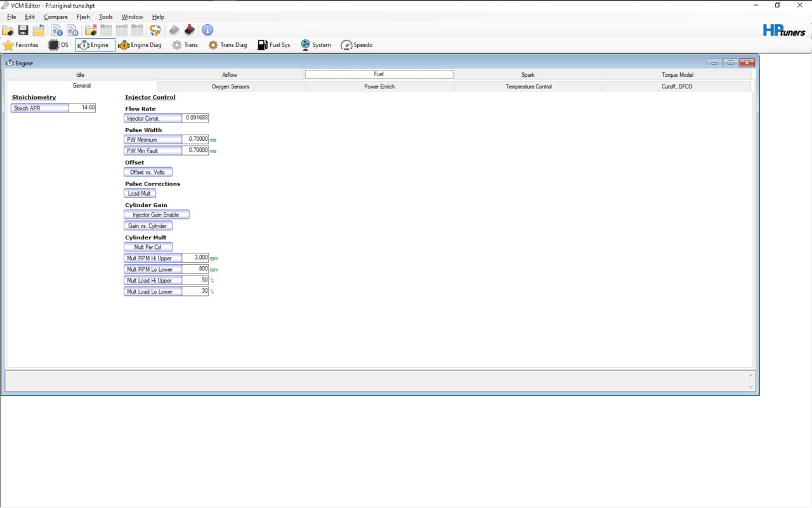Click the Injector Const. label button
The image size is (812, 508).
point(153,118)
